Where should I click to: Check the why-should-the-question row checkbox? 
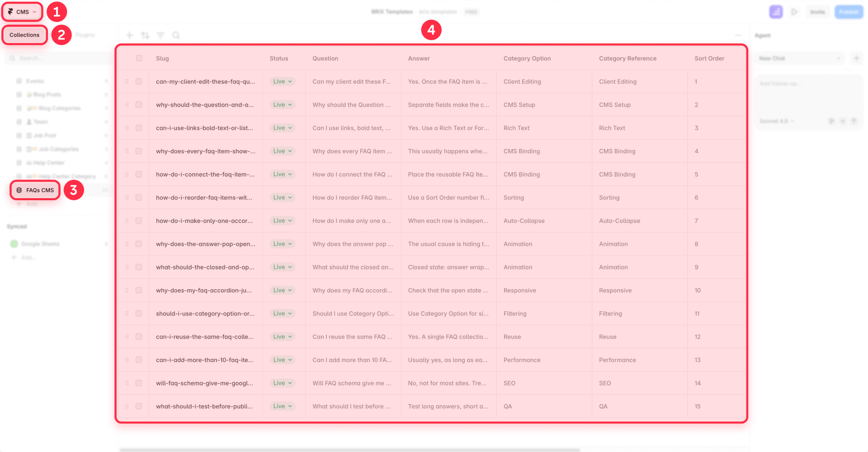139,105
